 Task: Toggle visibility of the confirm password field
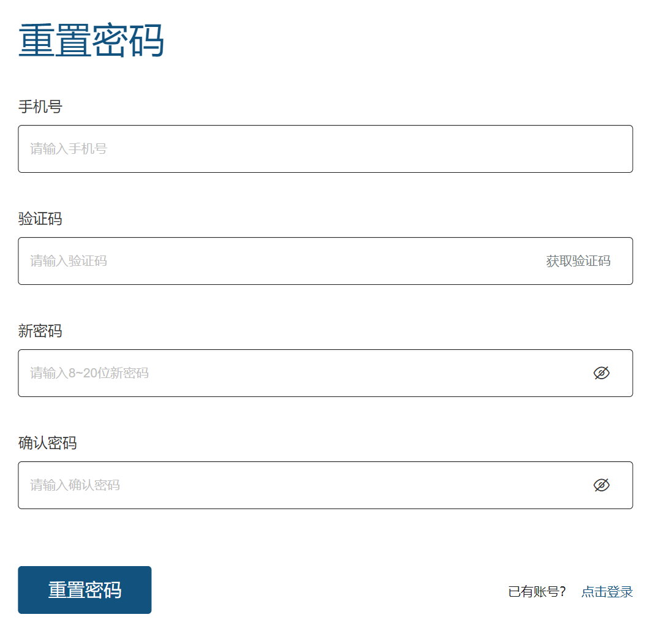[602, 485]
